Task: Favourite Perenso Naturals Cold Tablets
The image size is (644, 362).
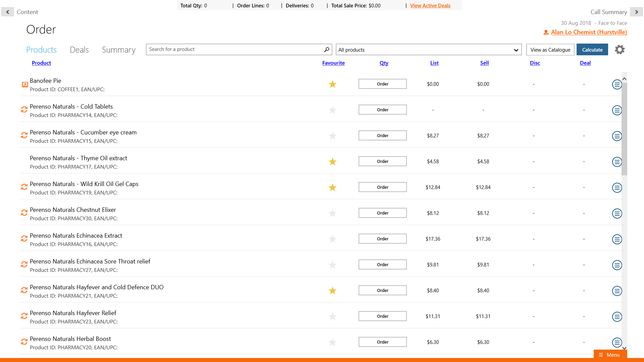Action: [332, 110]
